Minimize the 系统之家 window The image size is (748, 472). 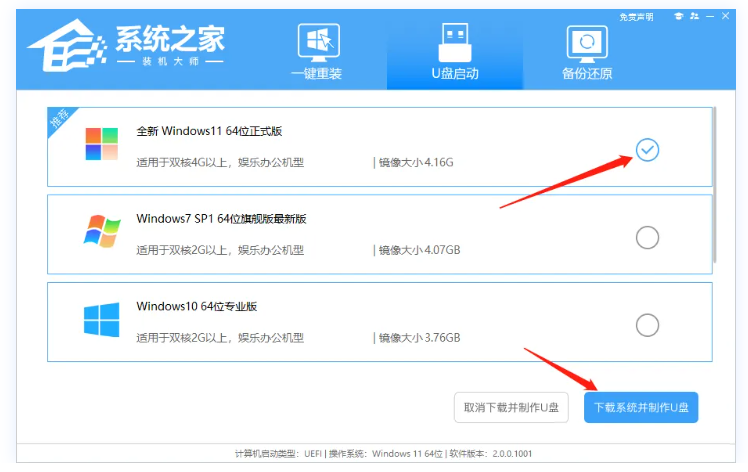coord(710,17)
